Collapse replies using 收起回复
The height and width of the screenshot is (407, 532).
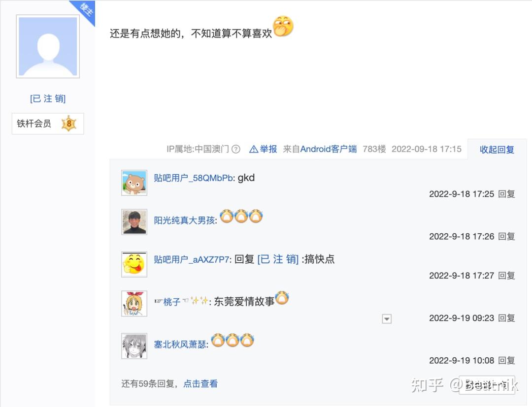(x=497, y=150)
